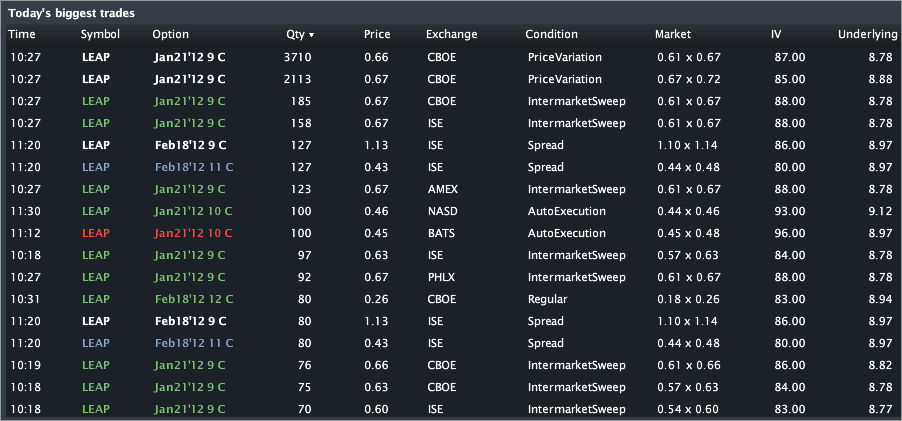Click the 185 quantity cell

301,101
